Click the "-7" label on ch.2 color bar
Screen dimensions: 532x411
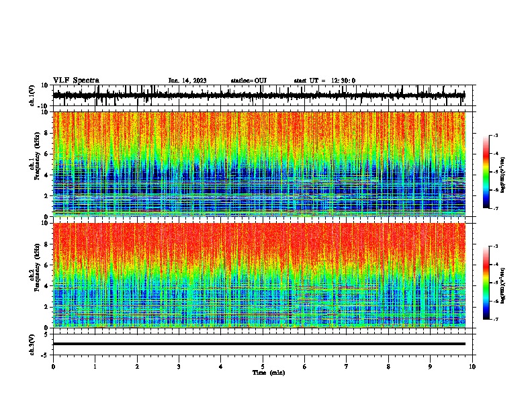pos(496,319)
